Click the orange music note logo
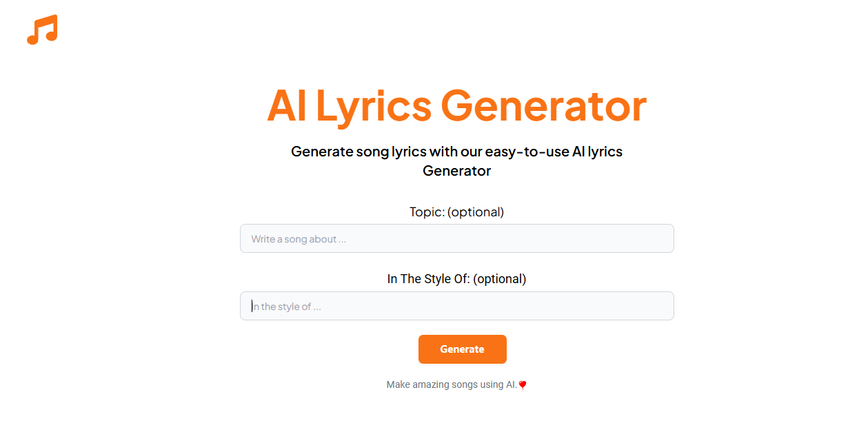 42,30
